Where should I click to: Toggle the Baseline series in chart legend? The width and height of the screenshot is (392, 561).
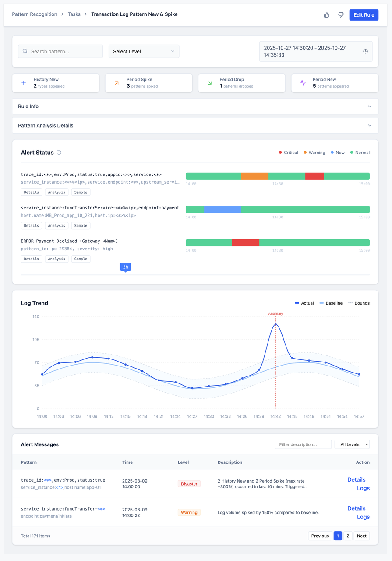click(x=331, y=303)
